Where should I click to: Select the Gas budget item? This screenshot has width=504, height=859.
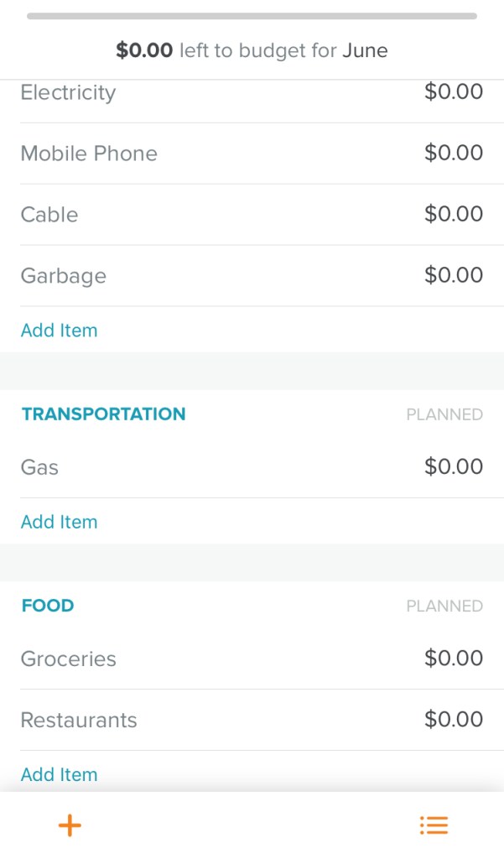39,467
